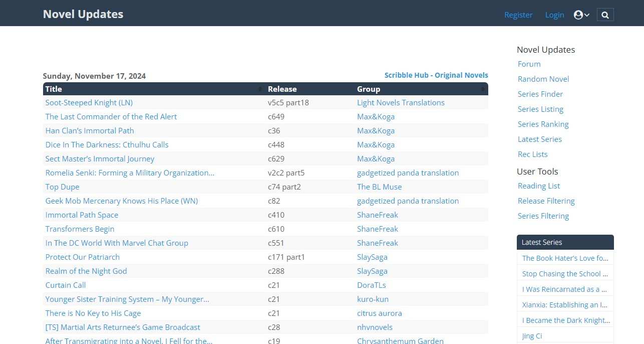This screenshot has height=344, width=644.
Task: Open I Became the Dark Knight latest series
Action: coord(566,320)
